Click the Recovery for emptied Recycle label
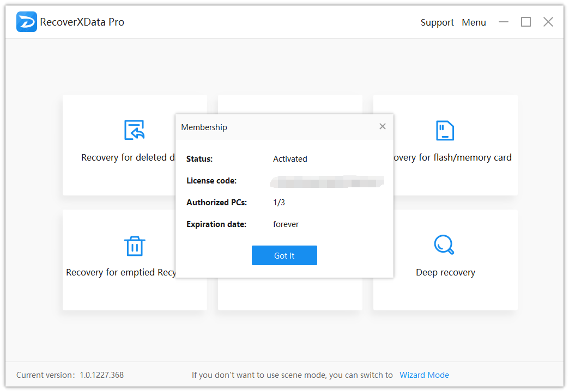 click(121, 272)
